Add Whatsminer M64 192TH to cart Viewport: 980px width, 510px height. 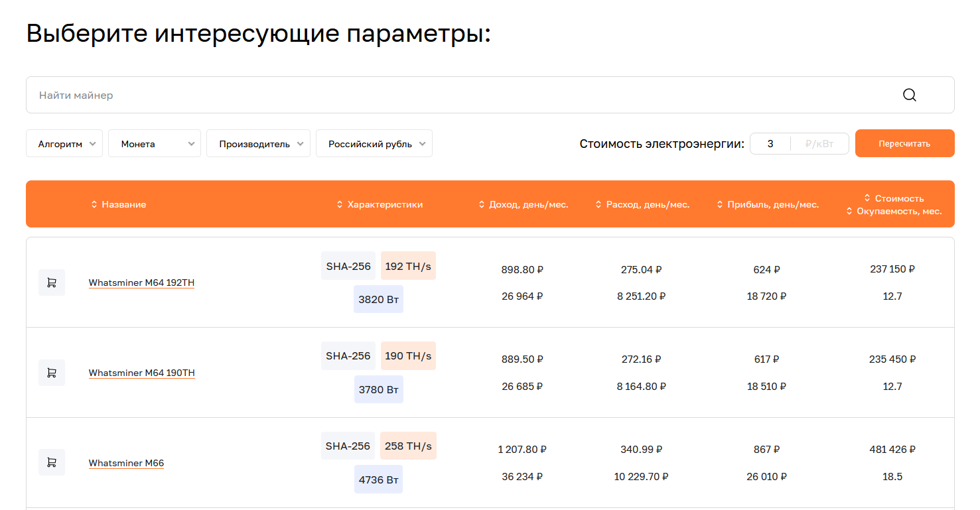pyautogui.click(x=52, y=283)
